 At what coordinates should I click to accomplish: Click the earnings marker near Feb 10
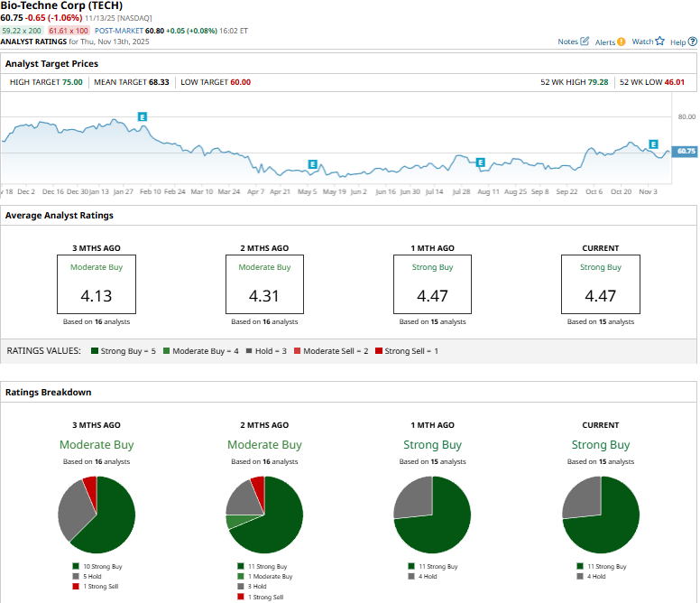pyautogui.click(x=143, y=116)
